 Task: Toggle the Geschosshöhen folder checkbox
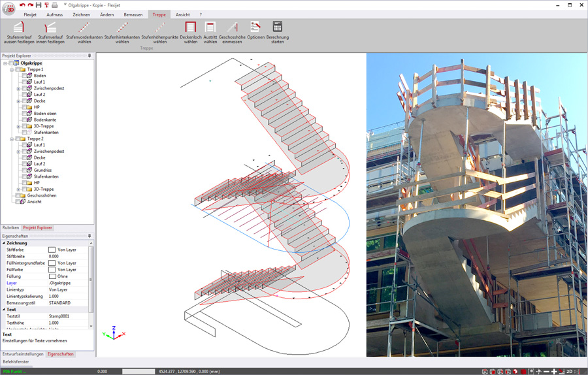[18, 195]
